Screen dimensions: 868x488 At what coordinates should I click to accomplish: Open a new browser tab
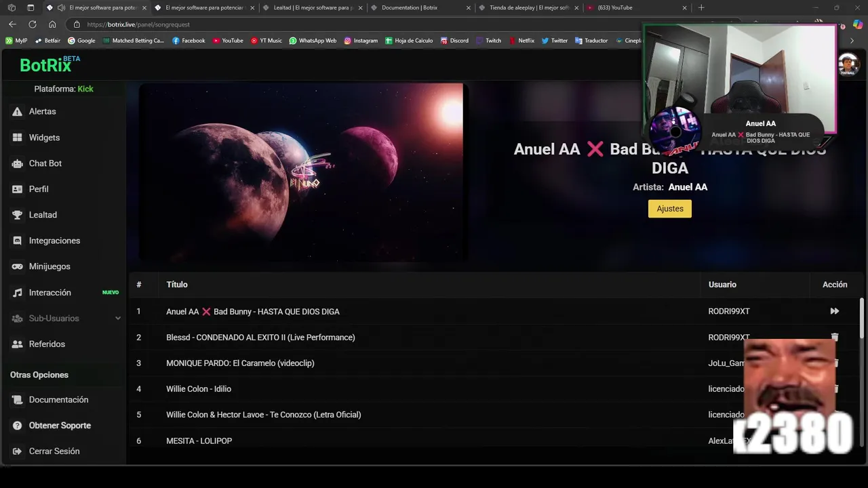point(701,7)
